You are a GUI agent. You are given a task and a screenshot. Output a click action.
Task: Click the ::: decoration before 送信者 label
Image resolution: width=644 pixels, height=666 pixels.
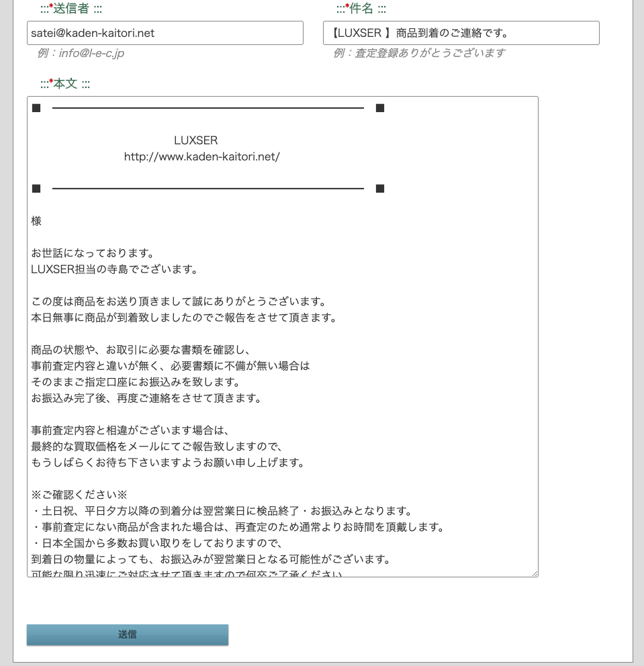click(x=43, y=9)
